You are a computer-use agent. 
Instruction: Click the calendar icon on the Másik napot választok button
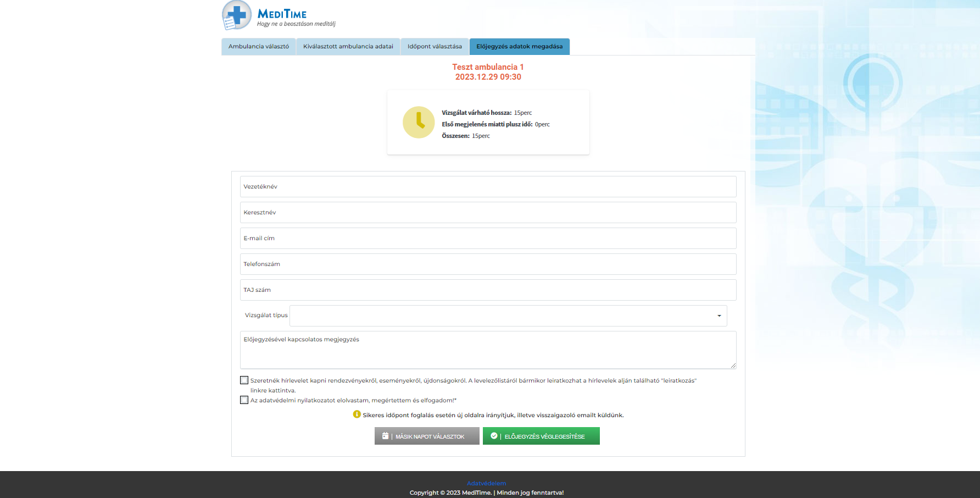[385, 436]
